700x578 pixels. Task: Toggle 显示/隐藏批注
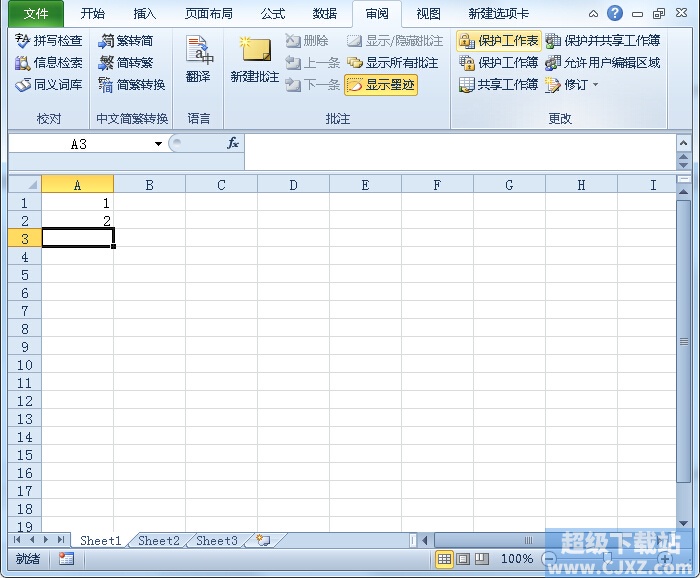point(395,41)
